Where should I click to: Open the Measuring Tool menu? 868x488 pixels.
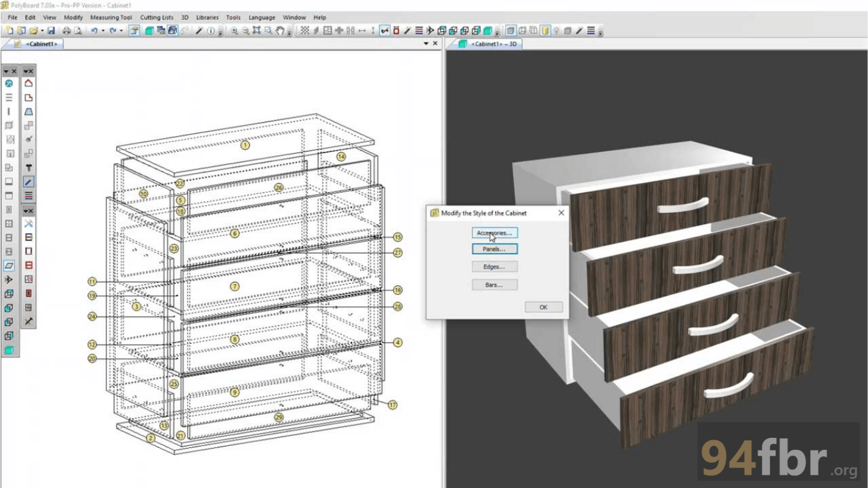111,17
